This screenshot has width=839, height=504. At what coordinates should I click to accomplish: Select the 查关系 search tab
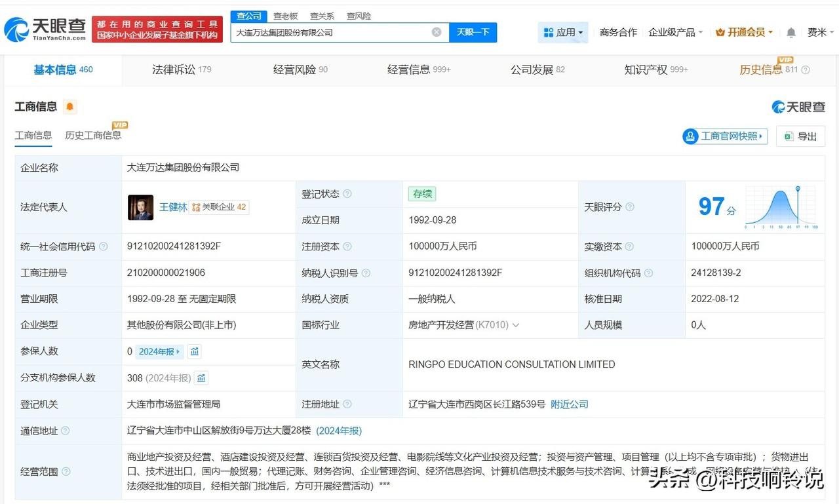(322, 16)
